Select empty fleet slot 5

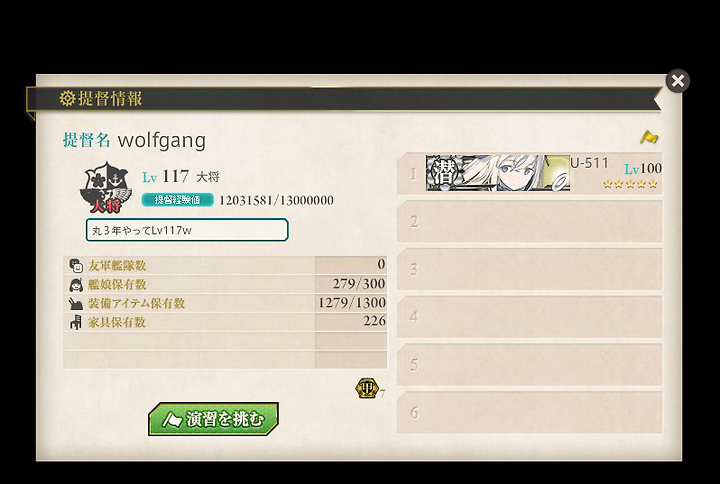tap(529, 364)
